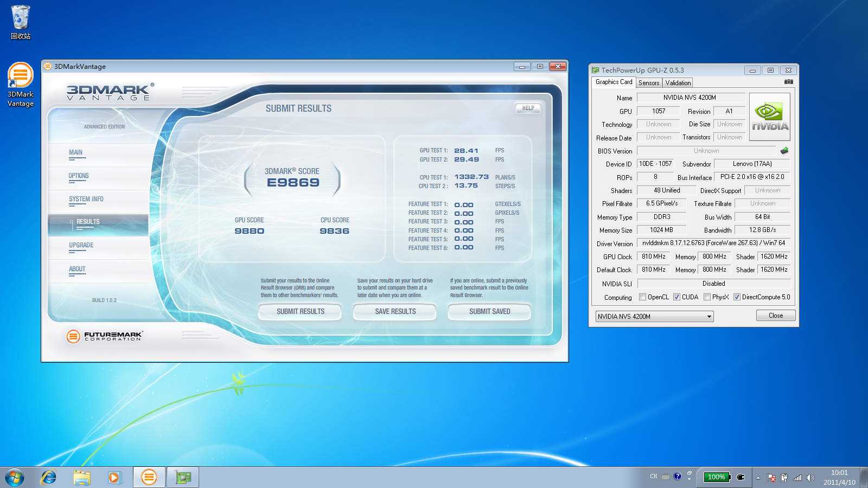Screen dimensions: 868x488
Task: Click the SUBMIT RESULTS button
Action: 300,312
